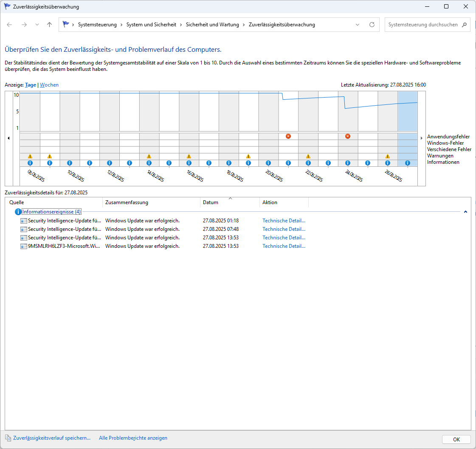Viewport: 476px width, 449px height.
Task: Click the red application error icon for 21.08.2025
Action: coord(288,136)
